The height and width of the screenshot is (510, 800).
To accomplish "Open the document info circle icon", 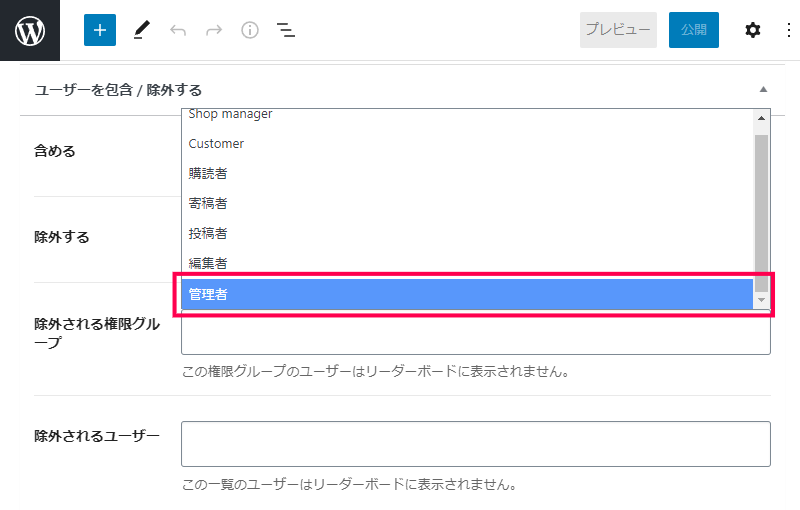I will (x=250, y=30).
